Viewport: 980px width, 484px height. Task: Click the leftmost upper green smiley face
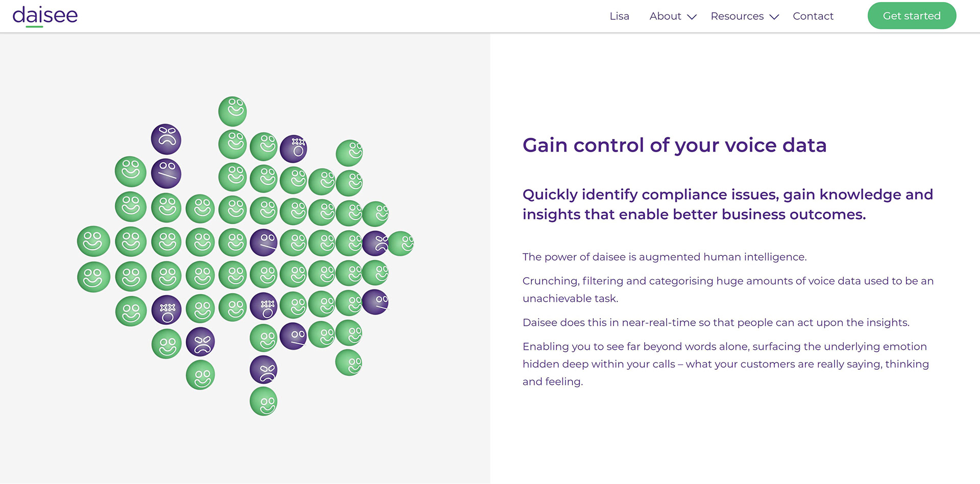click(x=93, y=241)
